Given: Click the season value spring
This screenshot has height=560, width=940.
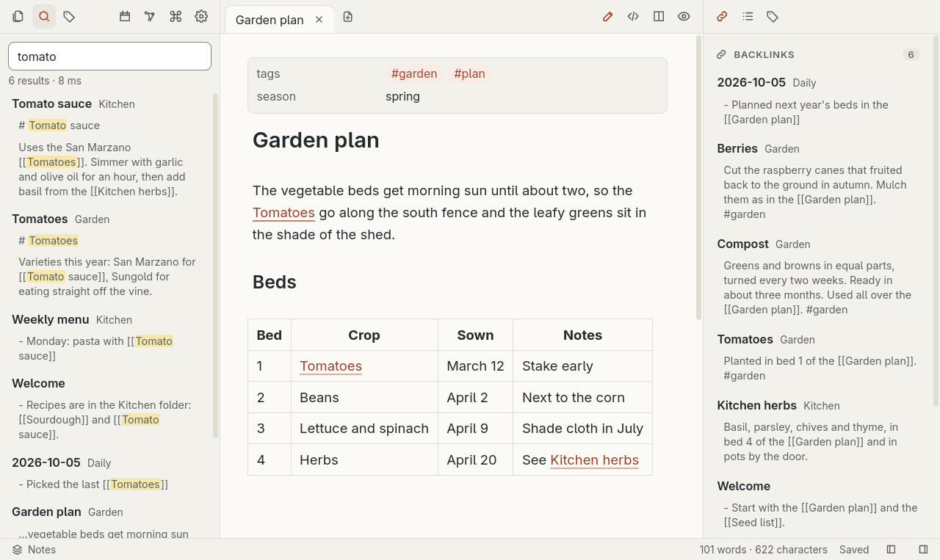Looking at the screenshot, I should pos(402,96).
